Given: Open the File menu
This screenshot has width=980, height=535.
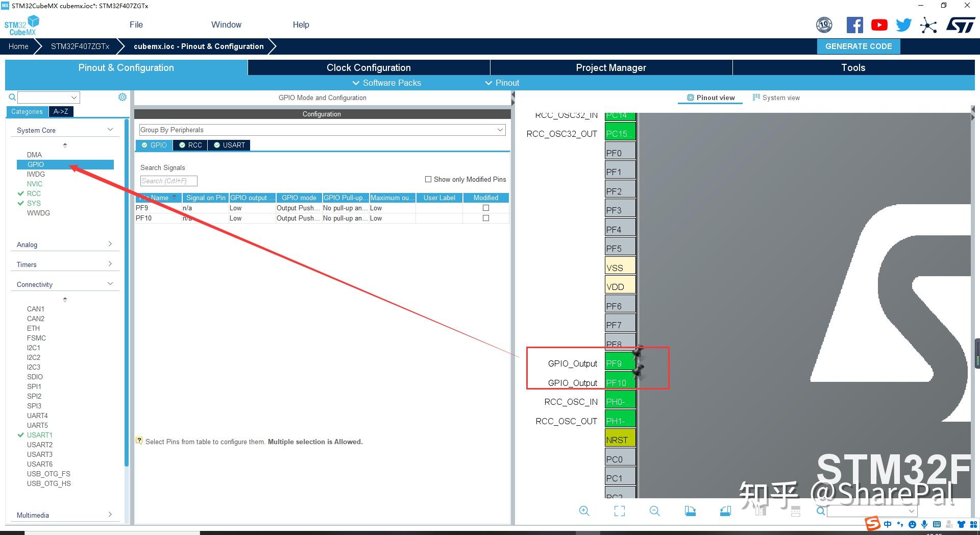Looking at the screenshot, I should click(136, 25).
